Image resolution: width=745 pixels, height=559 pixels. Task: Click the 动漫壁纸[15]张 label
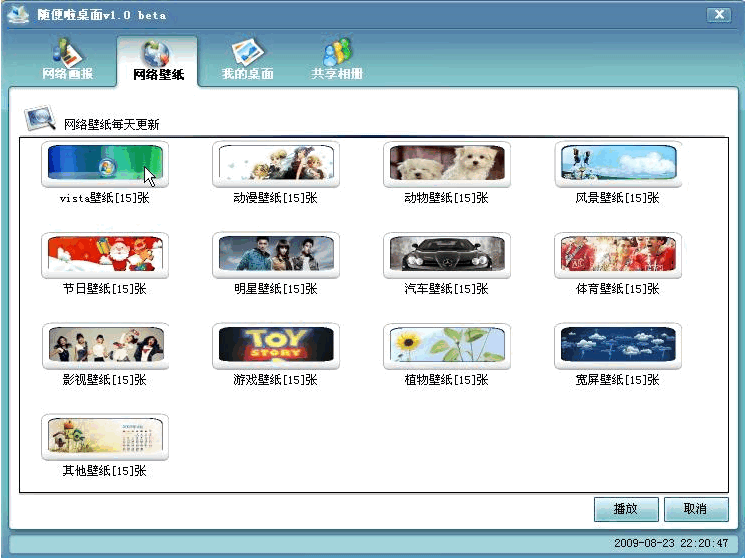pos(276,198)
